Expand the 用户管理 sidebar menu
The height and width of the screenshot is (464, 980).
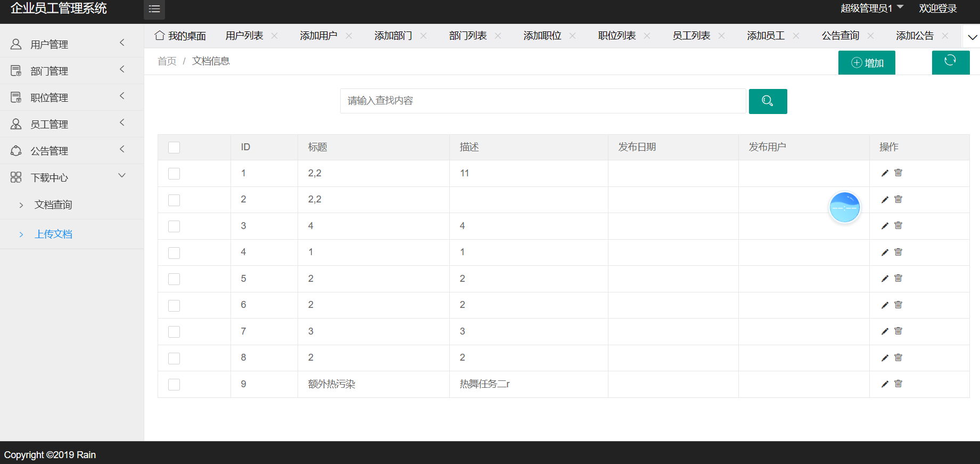coord(71,44)
